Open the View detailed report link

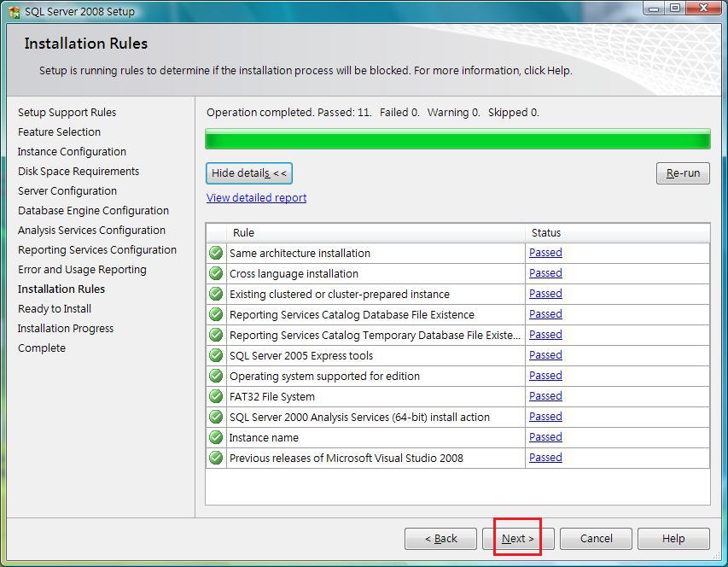[256, 198]
